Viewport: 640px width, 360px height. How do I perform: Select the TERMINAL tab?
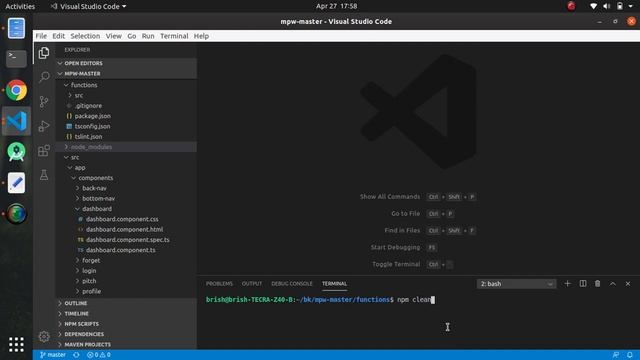tap(334, 284)
